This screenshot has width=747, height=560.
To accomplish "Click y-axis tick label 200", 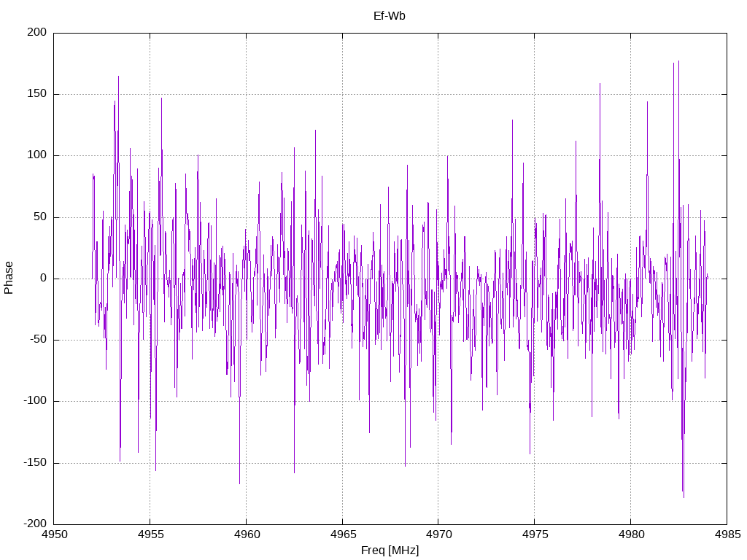I will 37,32.
